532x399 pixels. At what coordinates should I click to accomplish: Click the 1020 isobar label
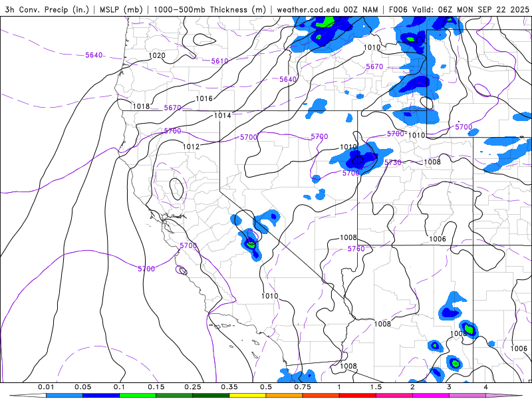pyautogui.click(x=157, y=55)
